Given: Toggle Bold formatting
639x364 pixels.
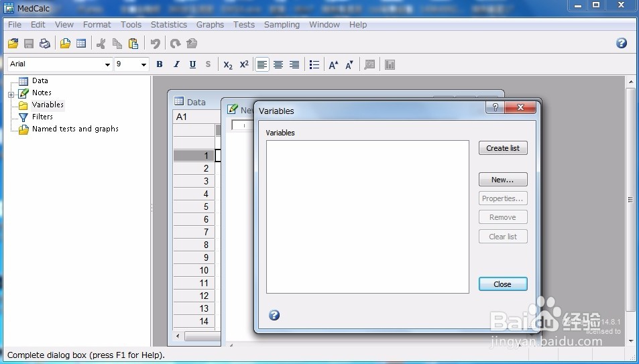Looking at the screenshot, I should click(160, 64).
